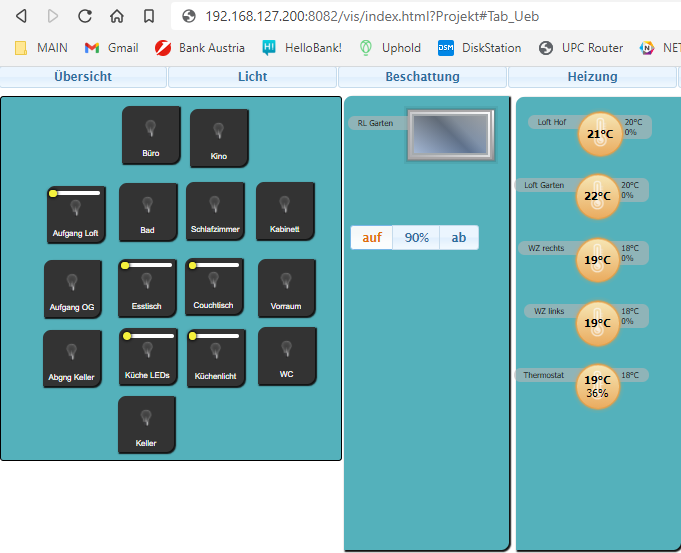Click the RL Garten window image
Image resolution: width=681 pixels, height=553 pixels.
(451, 135)
